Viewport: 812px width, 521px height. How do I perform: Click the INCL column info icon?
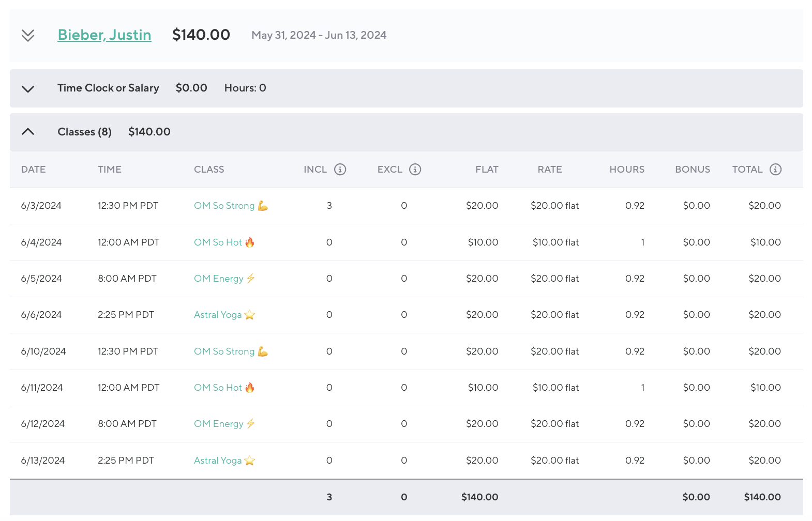[x=340, y=170]
